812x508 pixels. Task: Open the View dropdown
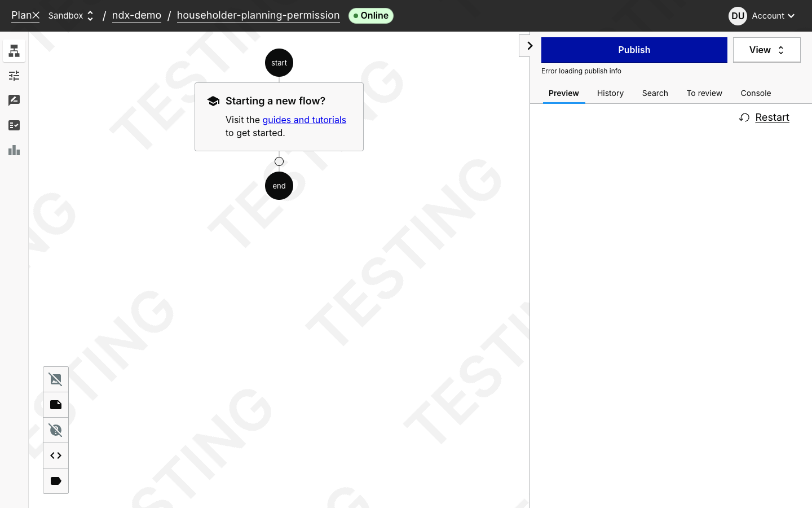tap(766, 50)
